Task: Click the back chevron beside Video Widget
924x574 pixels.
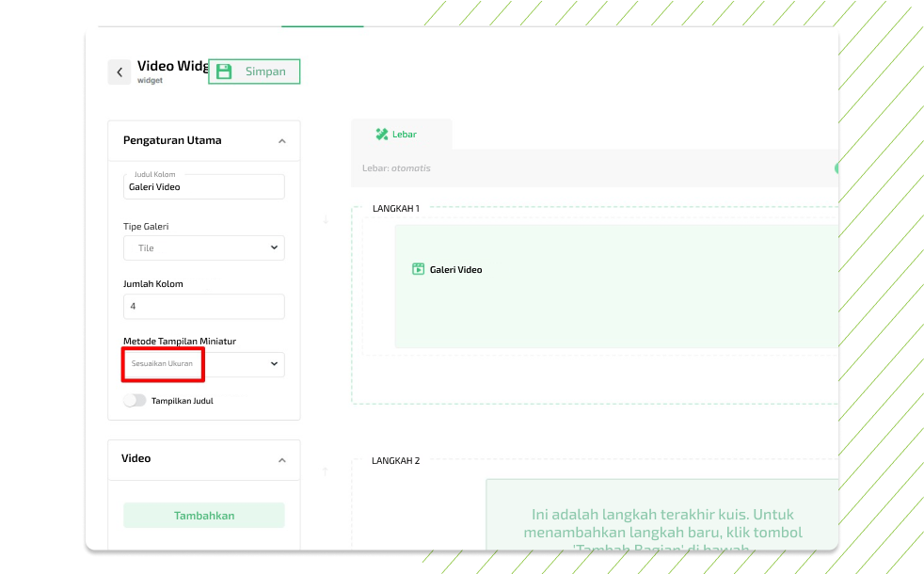Action: pos(119,72)
